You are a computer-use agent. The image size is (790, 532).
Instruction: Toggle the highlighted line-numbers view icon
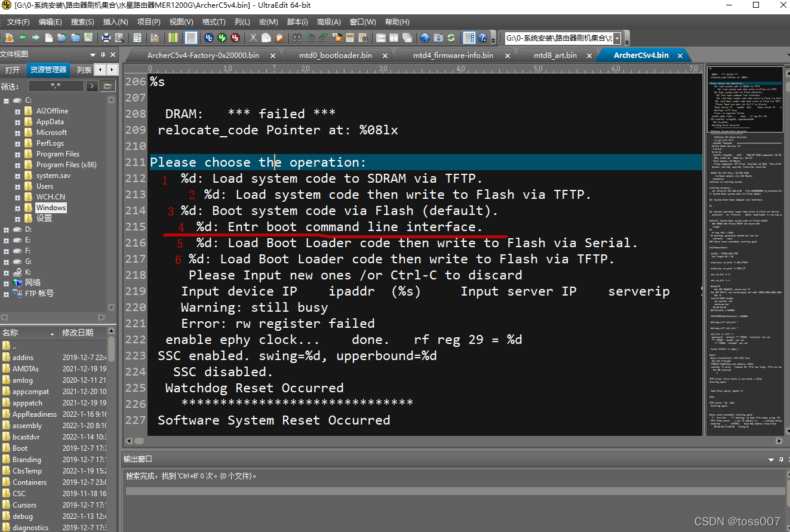click(x=191, y=38)
